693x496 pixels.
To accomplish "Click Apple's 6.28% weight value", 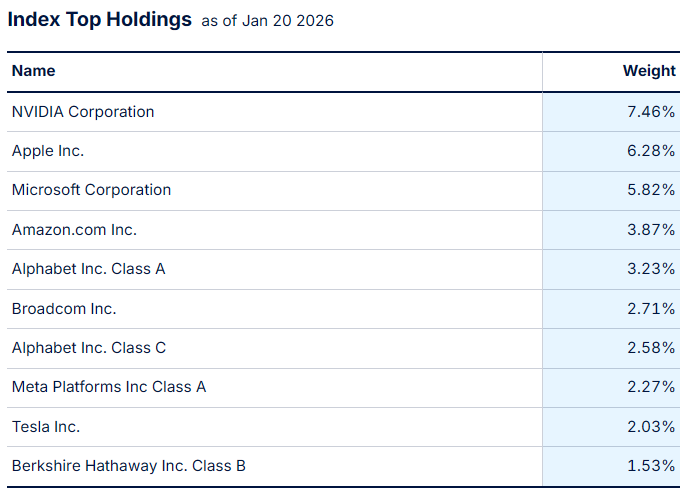I will 651,151.
